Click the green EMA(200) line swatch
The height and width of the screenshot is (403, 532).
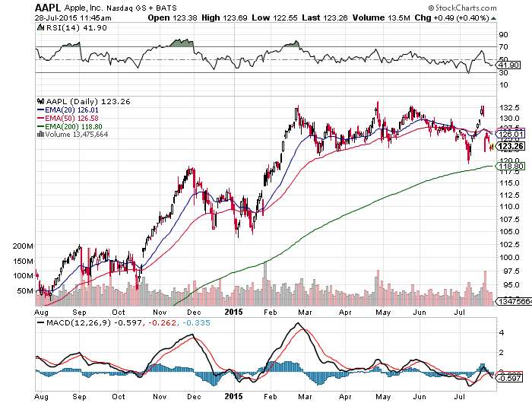click(x=41, y=127)
